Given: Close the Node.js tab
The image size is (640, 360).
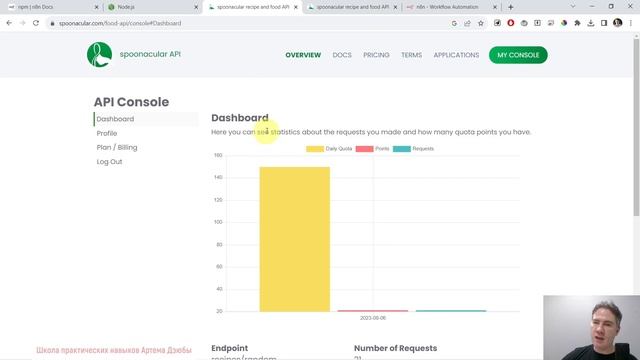Looking at the screenshot, I should pos(196,7).
